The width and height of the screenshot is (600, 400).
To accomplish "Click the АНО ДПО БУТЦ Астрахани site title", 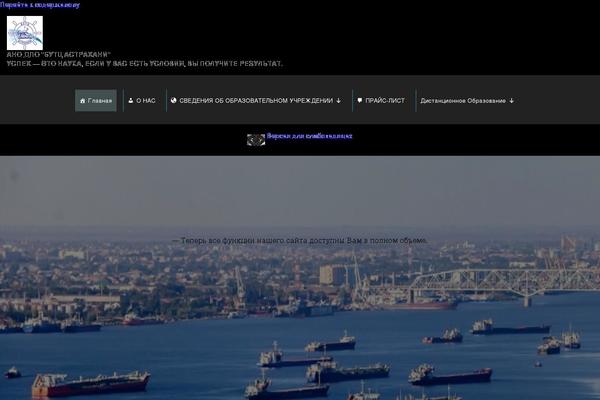I will pyautogui.click(x=58, y=55).
